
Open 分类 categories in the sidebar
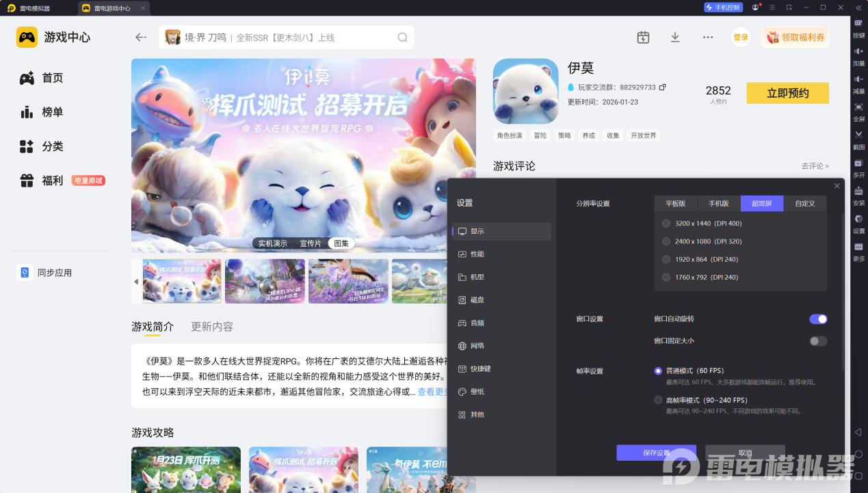click(42, 146)
